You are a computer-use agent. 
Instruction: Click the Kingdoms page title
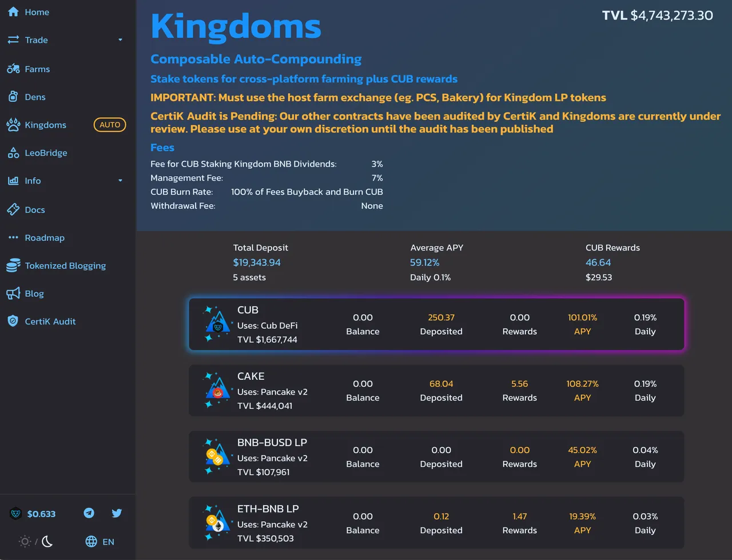pyautogui.click(x=236, y=27)
